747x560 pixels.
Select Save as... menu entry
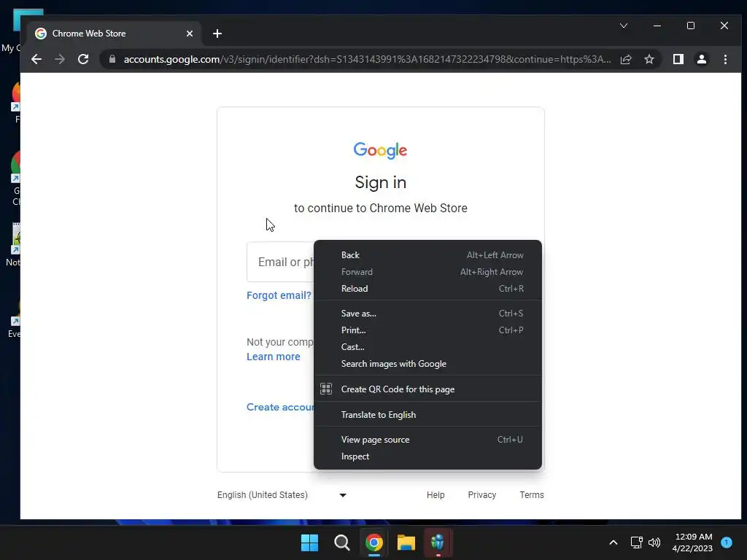pos(427,314)
